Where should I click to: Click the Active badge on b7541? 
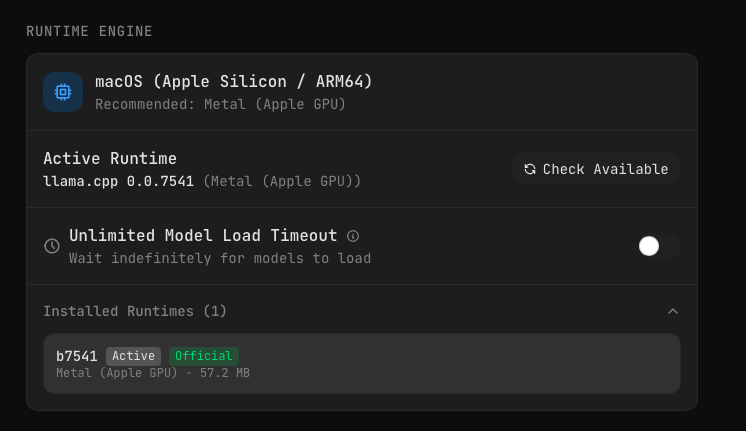(x=133, y=356)
